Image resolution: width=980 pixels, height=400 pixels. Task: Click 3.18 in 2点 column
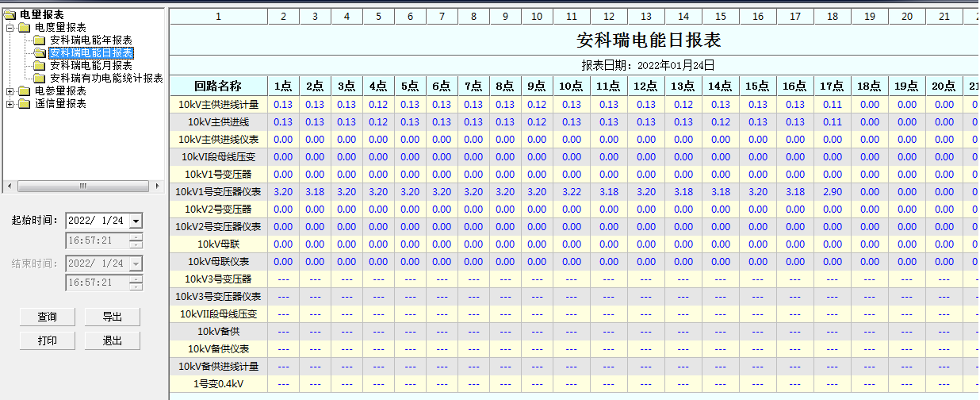[x=315, y=191]
